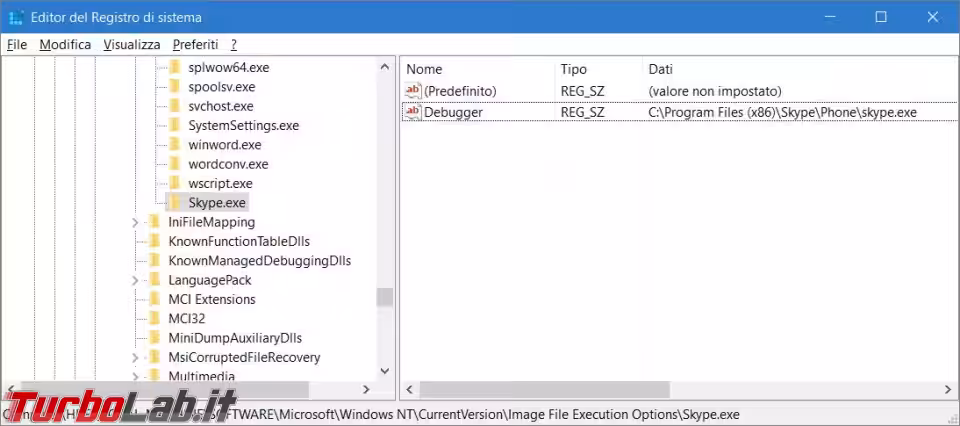Click REG_SZ type in (Predefinito) row
Image resolution: width=960 pixels, height=426 pixels.
(582, 91)
